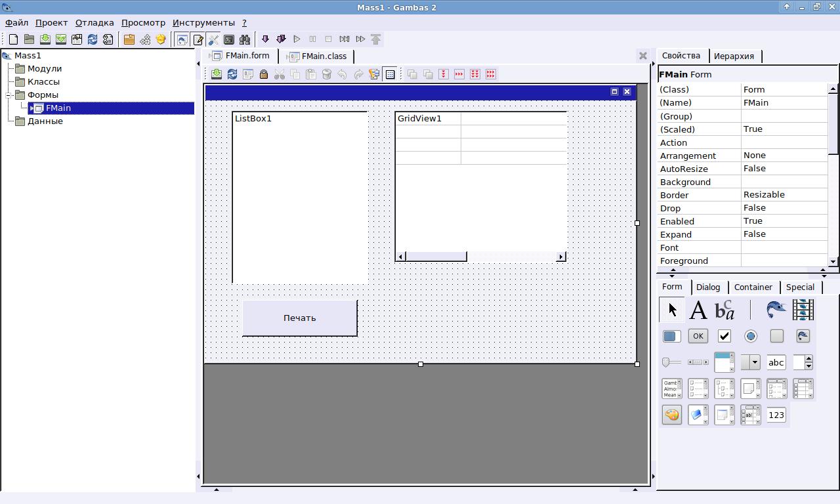Choose the RadioButton control in toolbox

tap(751, 336)
